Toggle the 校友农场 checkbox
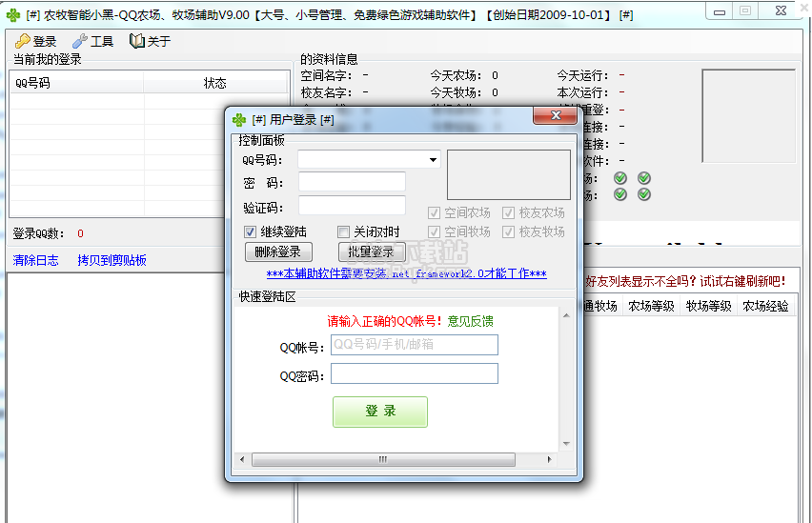The image size is (812, 523). pyautogui.click(x=509, y=212)
